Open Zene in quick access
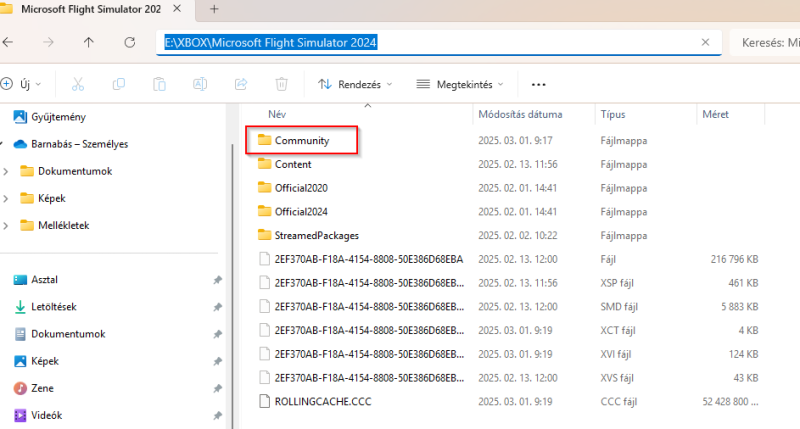800x429 pixels. (x=33, y=388)
